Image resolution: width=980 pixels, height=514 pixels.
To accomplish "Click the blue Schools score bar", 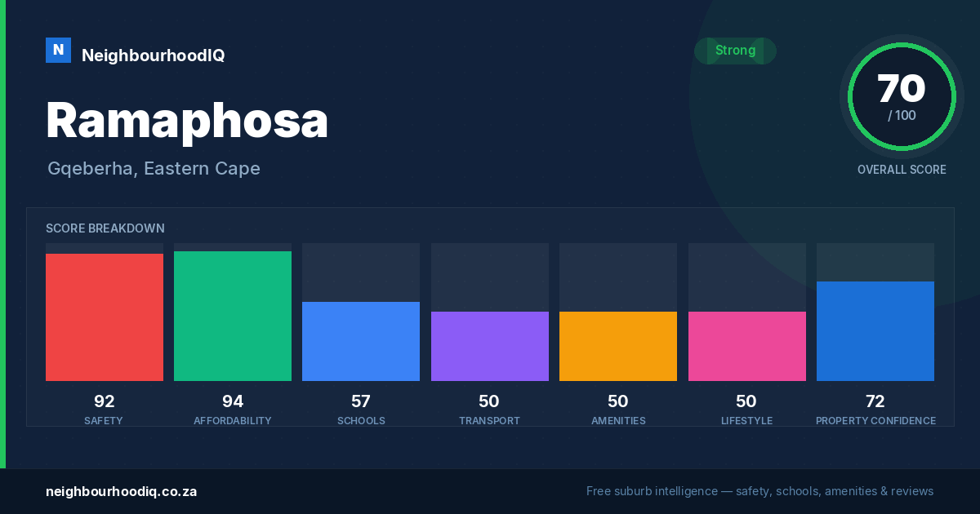I will (361, 341).
